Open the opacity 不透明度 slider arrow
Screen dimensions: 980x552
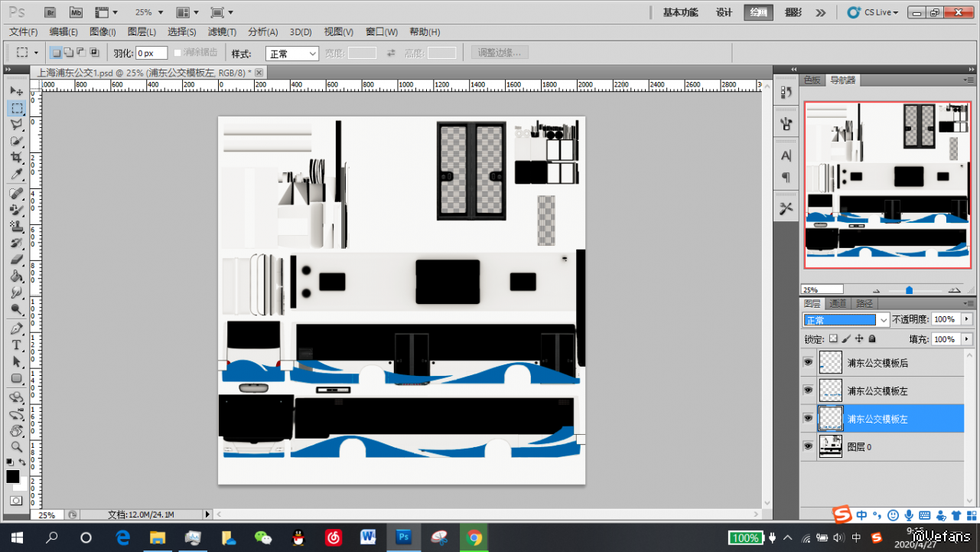(x=967, y=319)
